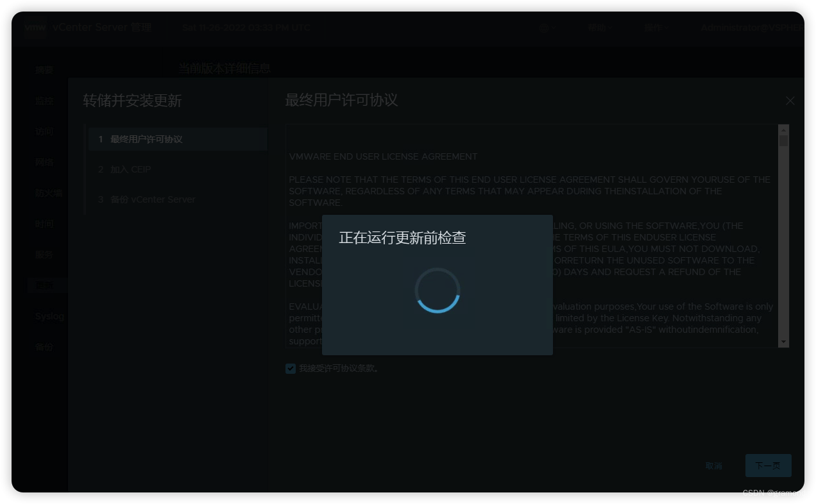Click the 取消 cancel button
Viewport: 816px width, 504px height.
point(713,466)
